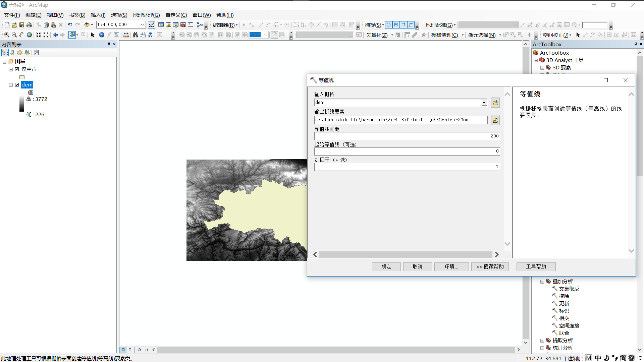Open the 编辑器(R) dropdown menu

[225, 25]
